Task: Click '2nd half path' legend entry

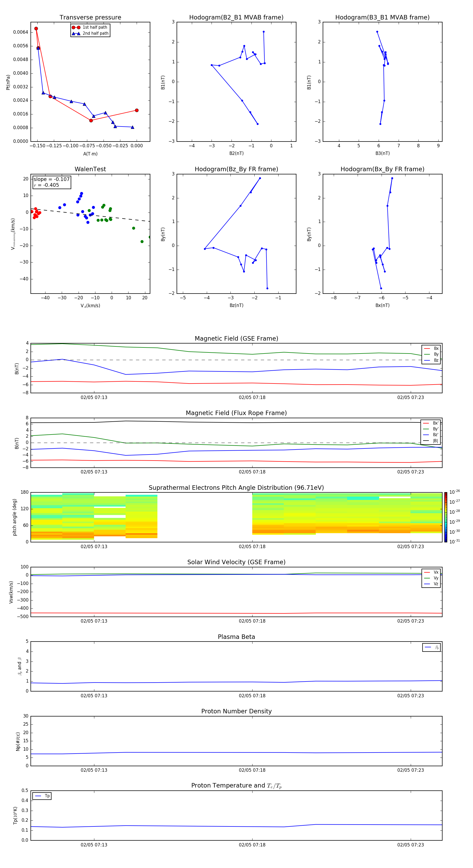Action: (90, 33)
